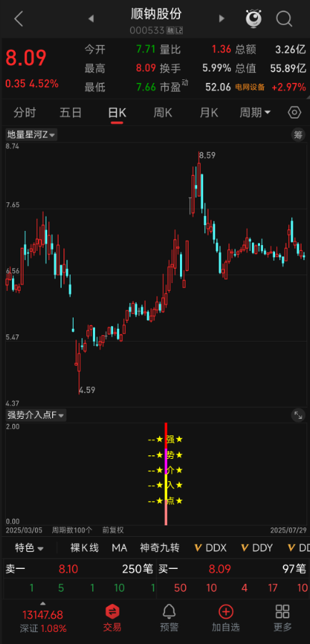310x644 pixels.
Task: Tap the 4.59 low marker on chart
Action: pyautogui.click(x=87, y=390)
